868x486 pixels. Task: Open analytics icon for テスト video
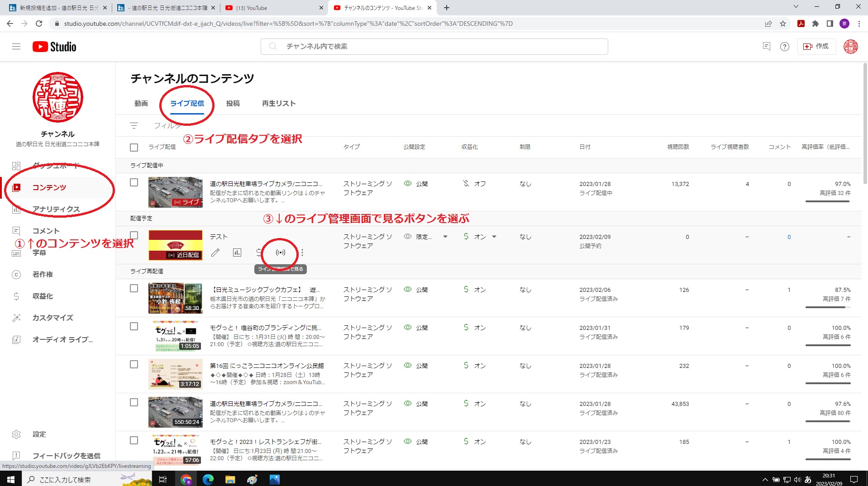(237, 253)
